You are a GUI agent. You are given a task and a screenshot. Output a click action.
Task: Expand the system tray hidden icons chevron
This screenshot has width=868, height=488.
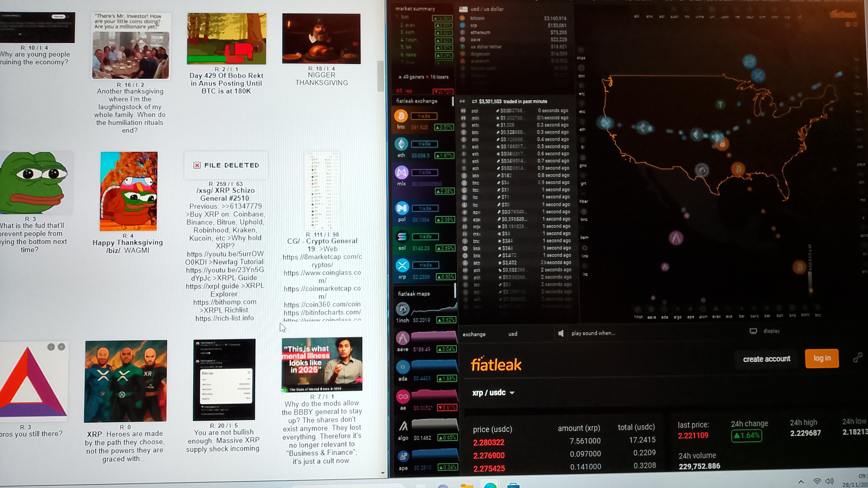801,482
